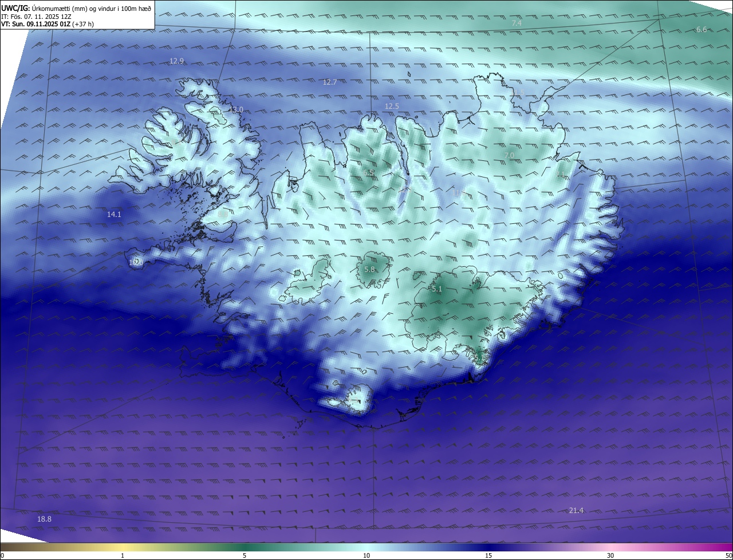Image resolution: width=733 pixels, height=560 pixels.
Task: Click the 'IT: Fös. 07. 11. 2025 12Z' line
Action: pos(36,17)
